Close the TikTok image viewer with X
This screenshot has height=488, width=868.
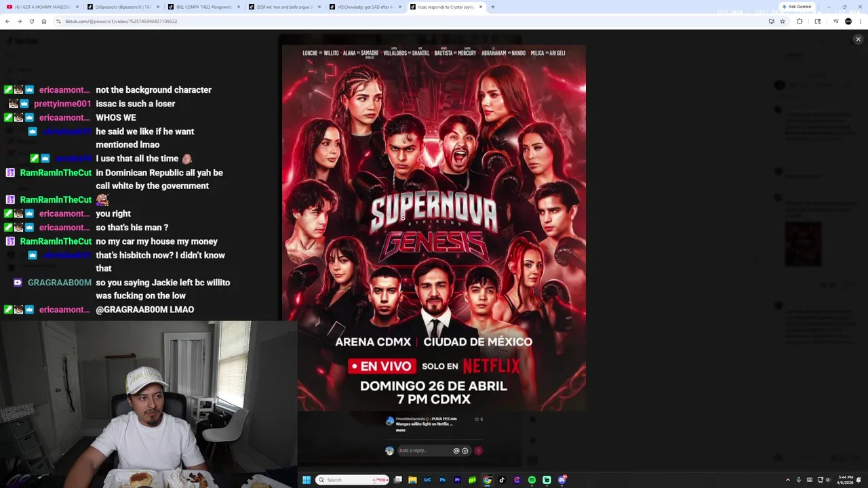coord(858,39)
